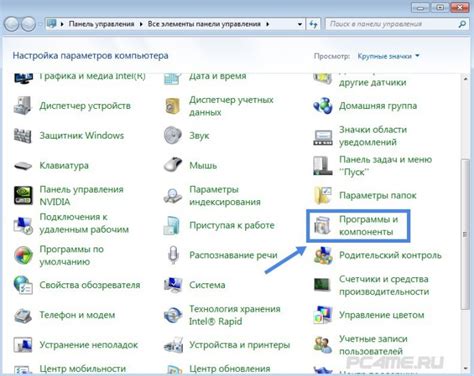Screen dimensions: 474x376
Task: Open the Устранение неполадок icon
Action: [23, 345]
